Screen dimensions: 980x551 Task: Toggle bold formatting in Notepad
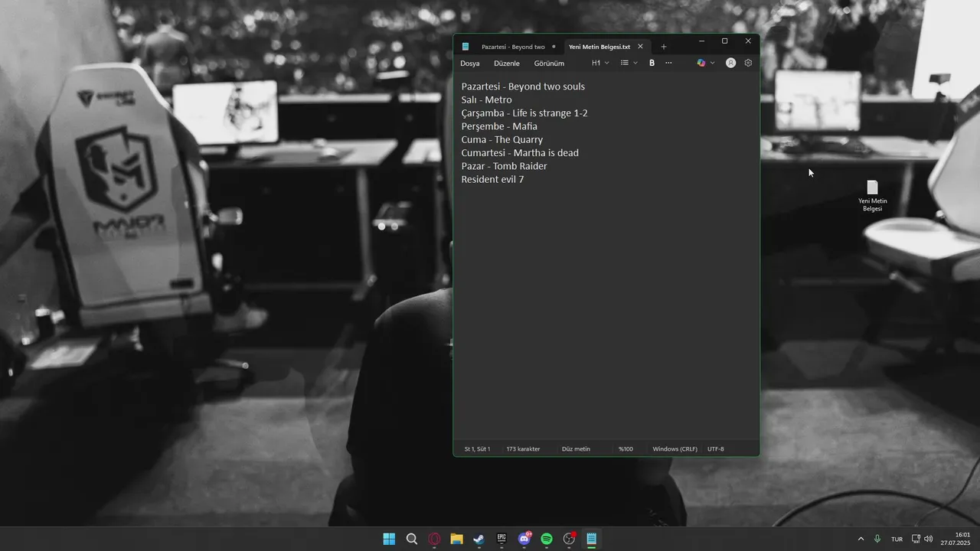pos(652,63)
